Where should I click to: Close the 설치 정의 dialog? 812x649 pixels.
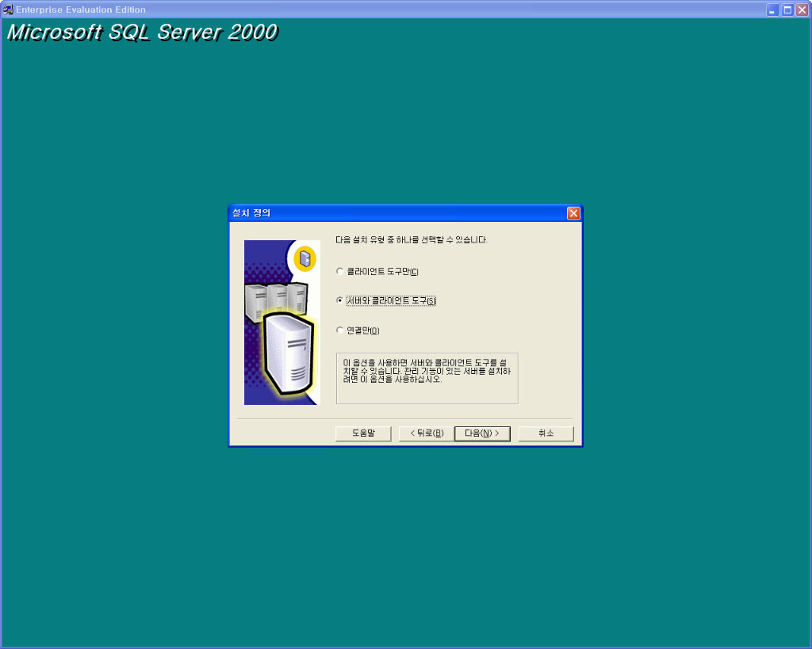click(x=573, y=213)
